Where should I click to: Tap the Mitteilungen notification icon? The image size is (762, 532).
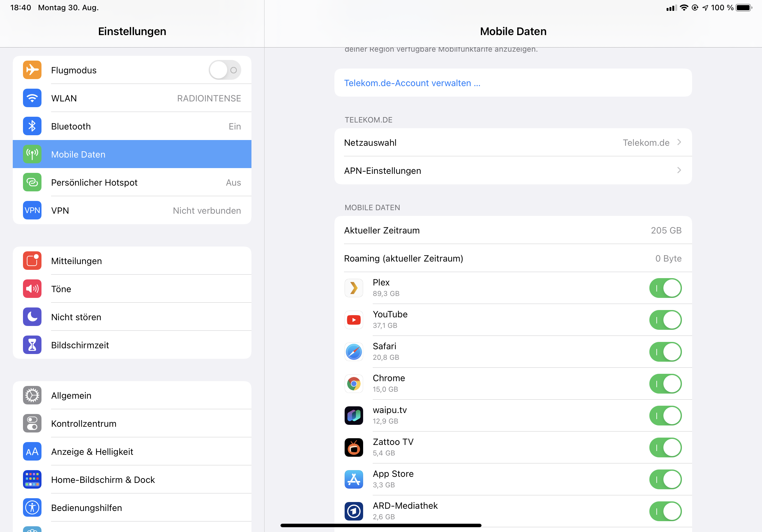32,261
